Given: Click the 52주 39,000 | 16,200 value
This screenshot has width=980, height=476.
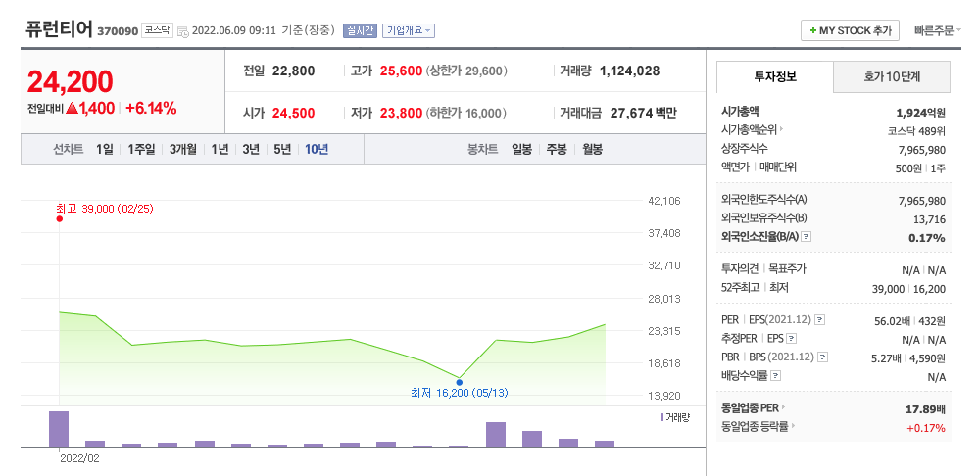Looking at the screenshot, I should pyautogui.click(x=908, y=289).
